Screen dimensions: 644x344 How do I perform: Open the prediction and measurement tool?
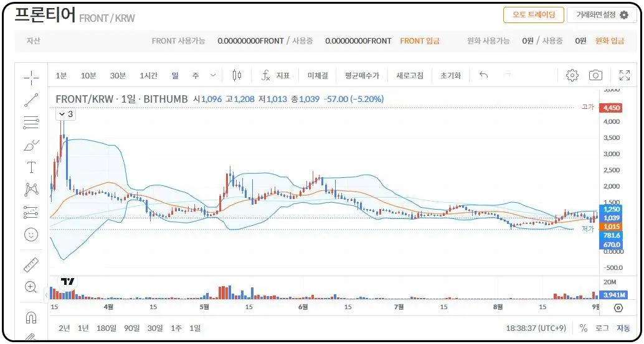[x=31, y=212]
